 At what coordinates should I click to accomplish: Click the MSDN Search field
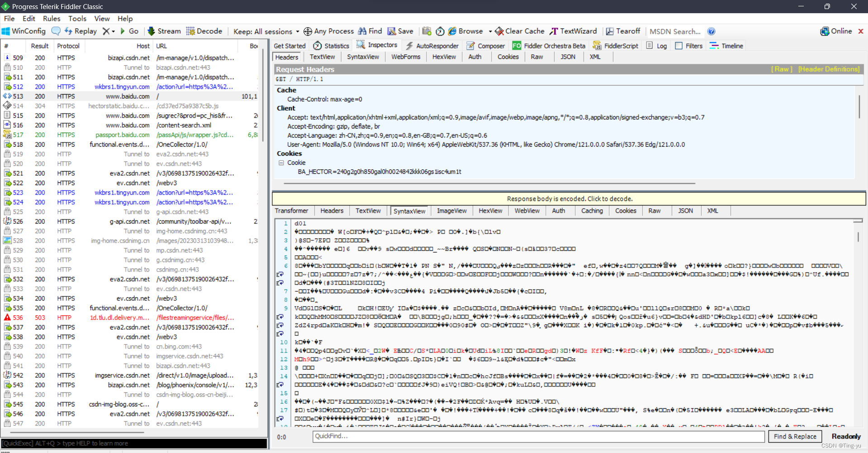(x=675, y=31)
